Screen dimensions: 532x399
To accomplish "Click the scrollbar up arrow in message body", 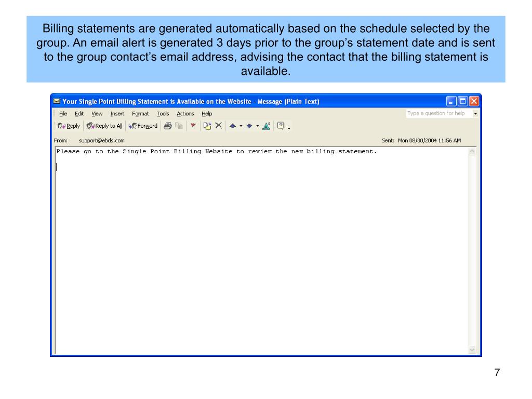I will (472, 152).
